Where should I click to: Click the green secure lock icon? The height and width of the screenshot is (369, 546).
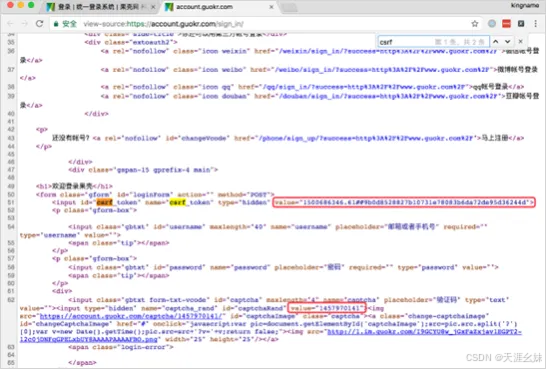point(56,24)
